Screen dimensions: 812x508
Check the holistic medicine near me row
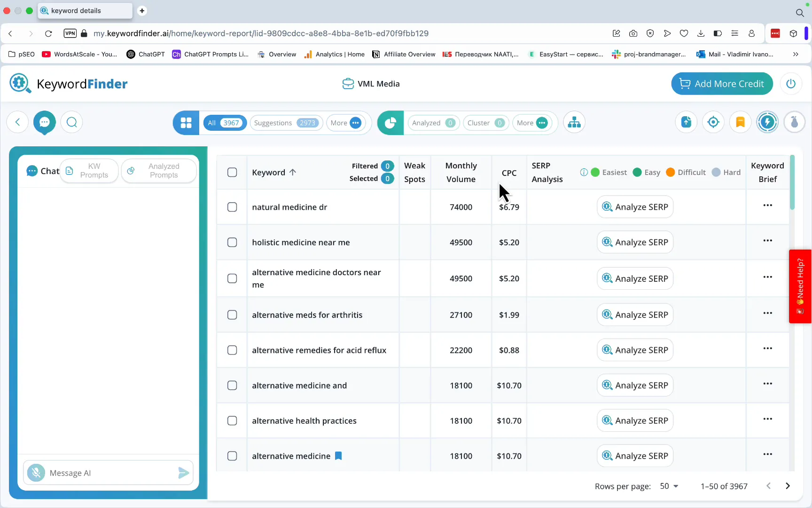click(x=232, y=242)
